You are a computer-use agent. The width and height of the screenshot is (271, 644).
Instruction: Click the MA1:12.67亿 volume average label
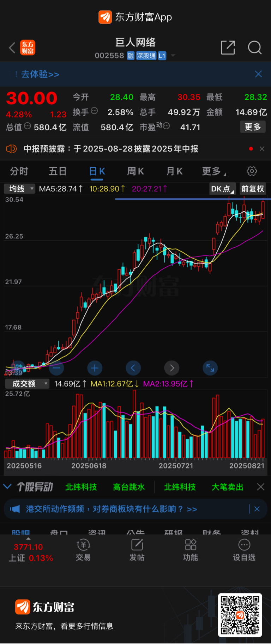115,384
